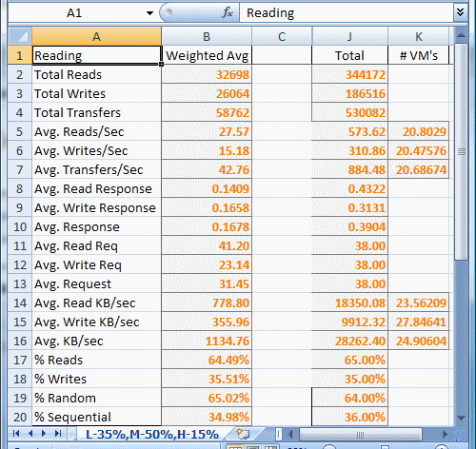This screenshot has height=449, width=476.
Task: Open the Name Box dropdown arrow
Action: click(x=149, y=13)
